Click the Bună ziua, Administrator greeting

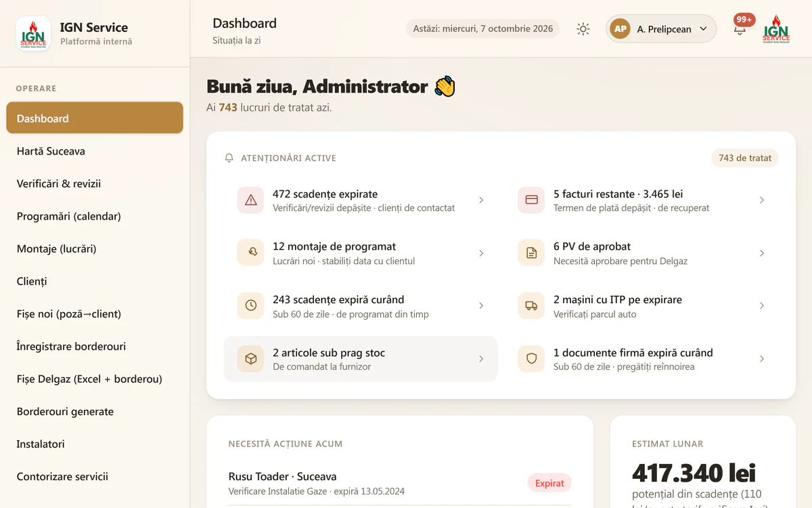[331, 87]
